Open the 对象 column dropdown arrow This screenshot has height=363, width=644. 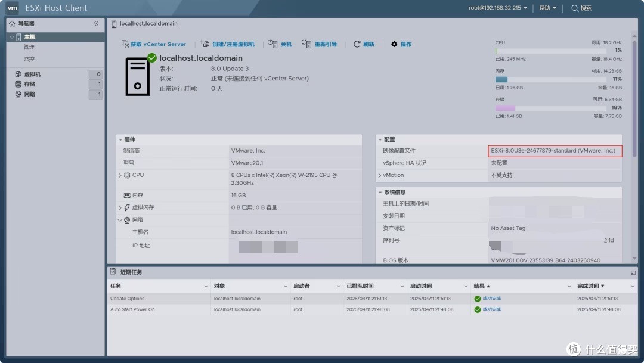(x=286, y=286)
